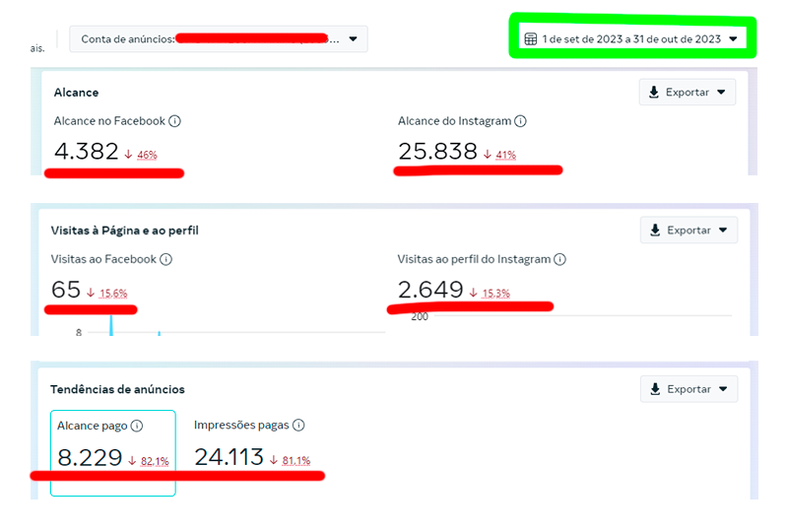Open the date range dropdown 1 de set 2023
Screen dimensions: 788x532
[632, 39]
